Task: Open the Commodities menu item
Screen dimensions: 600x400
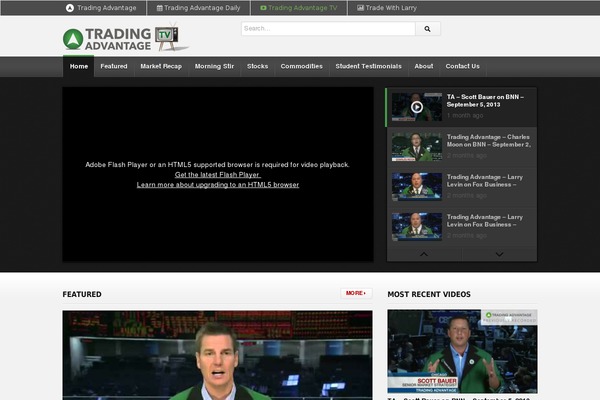Action: [x=302, y=66]
